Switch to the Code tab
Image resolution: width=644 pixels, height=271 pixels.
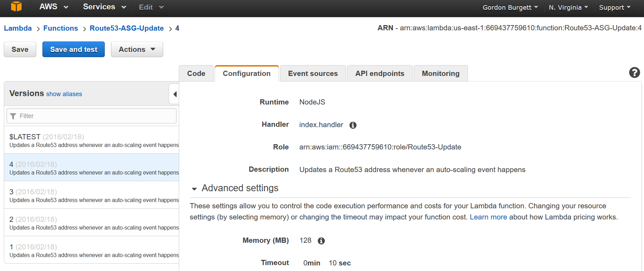click(196, 73)
